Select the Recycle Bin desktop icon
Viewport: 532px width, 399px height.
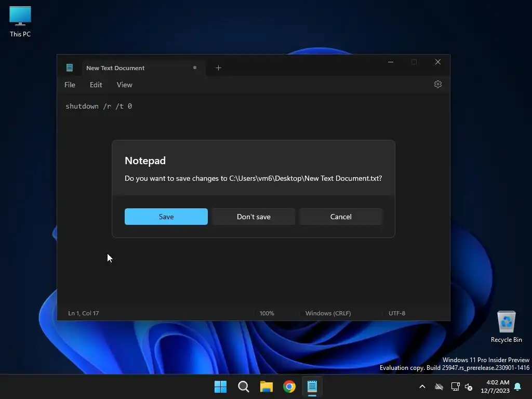(x=506, y=327)
